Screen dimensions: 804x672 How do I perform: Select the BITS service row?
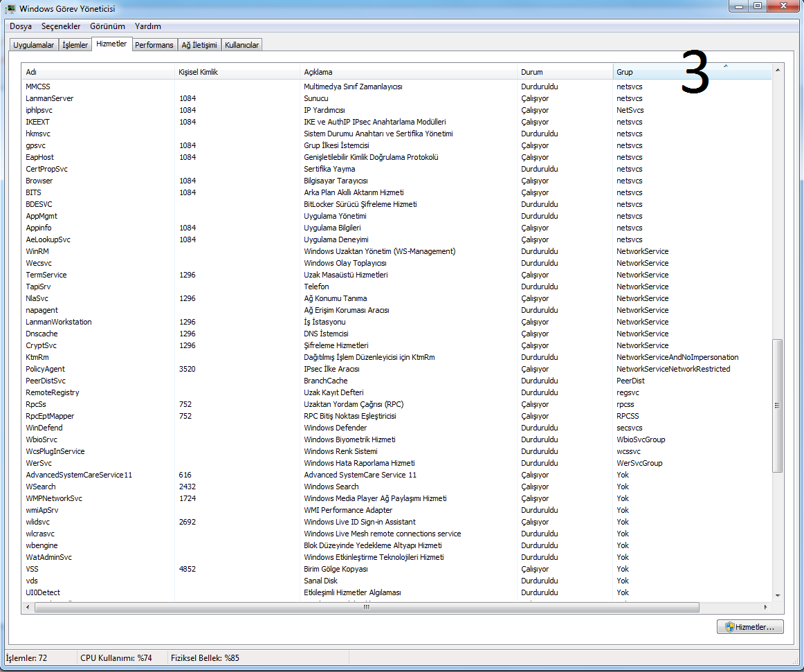point(396,193)
